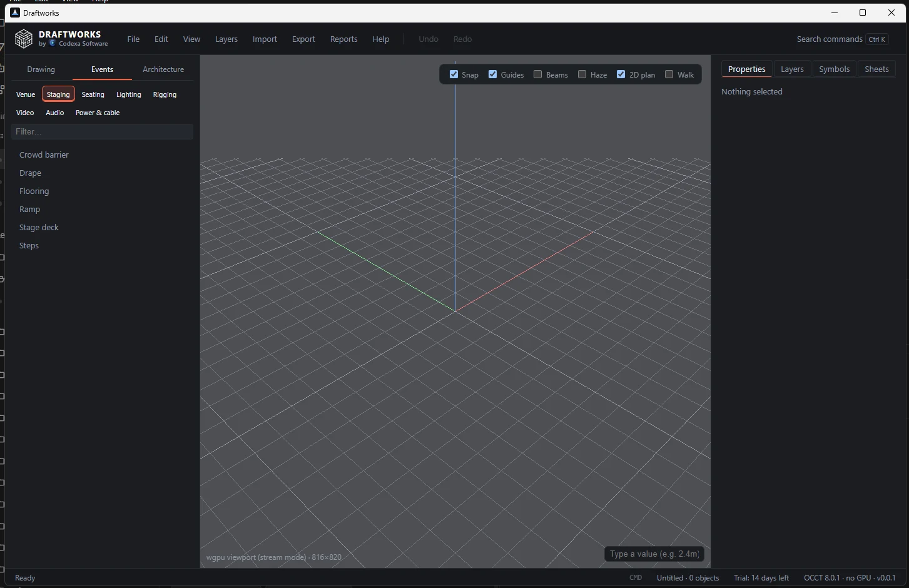Open the Export menu
This screenshot has width=909, height=588.
tap(303, 39)
